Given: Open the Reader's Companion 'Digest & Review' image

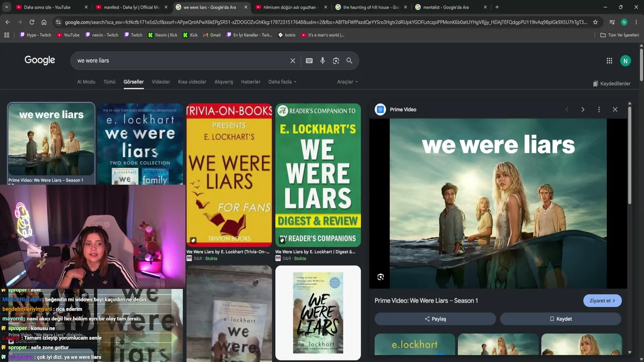Looking at the screenshot, I should coord(318,175).
